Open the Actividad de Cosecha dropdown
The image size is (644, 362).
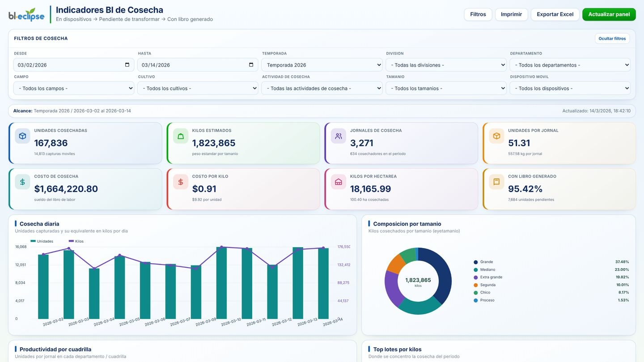click(322, 88)
